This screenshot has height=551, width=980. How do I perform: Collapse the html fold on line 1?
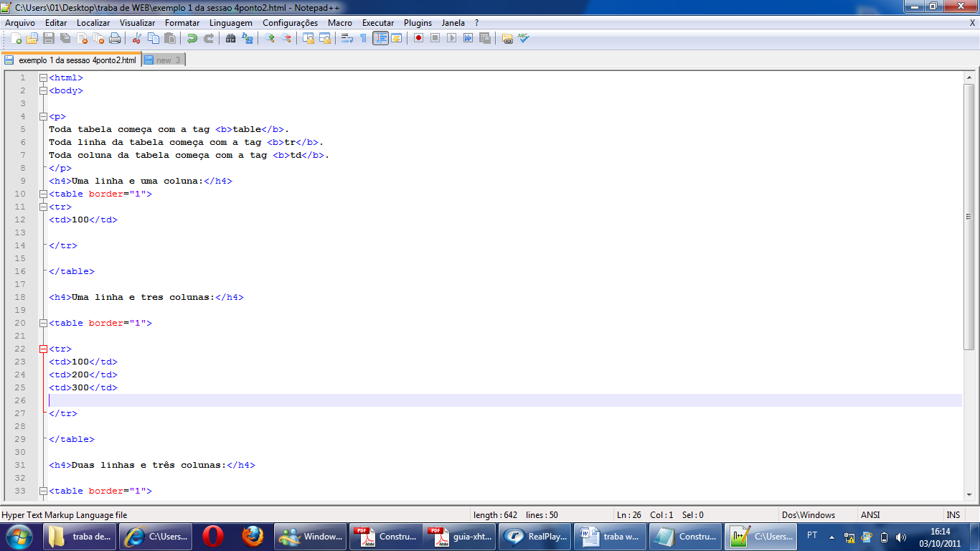tap(44, 77)
